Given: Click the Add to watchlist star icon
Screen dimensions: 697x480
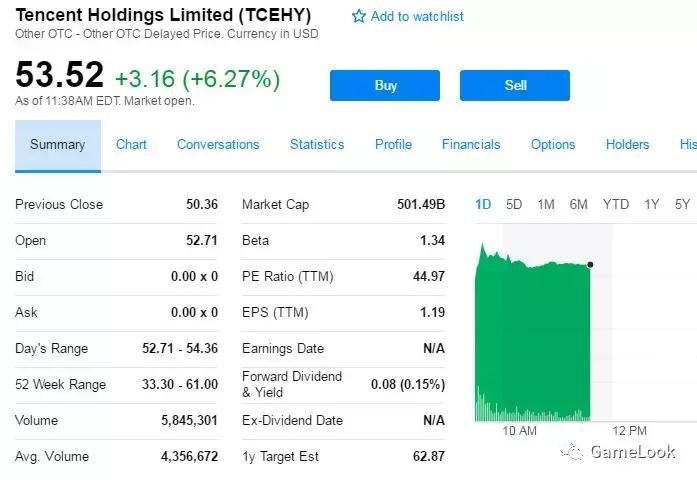Looking at the screenshot, I should point(359,17).
